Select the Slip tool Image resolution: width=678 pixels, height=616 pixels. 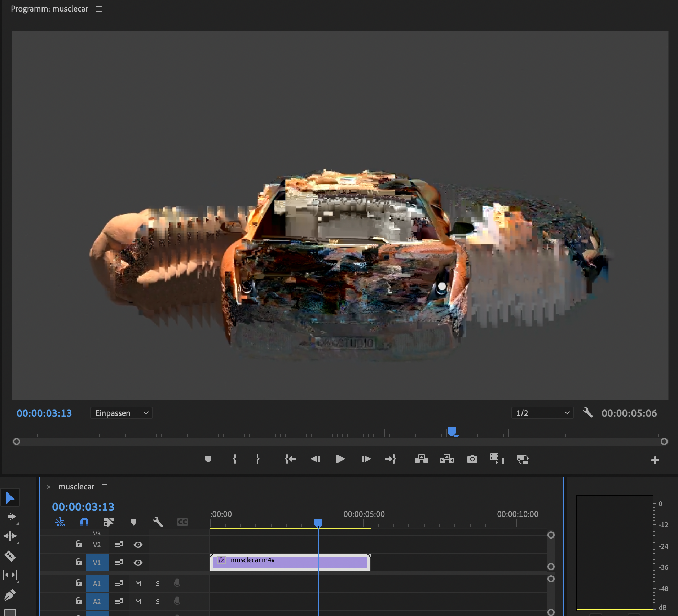pos(10,575)
